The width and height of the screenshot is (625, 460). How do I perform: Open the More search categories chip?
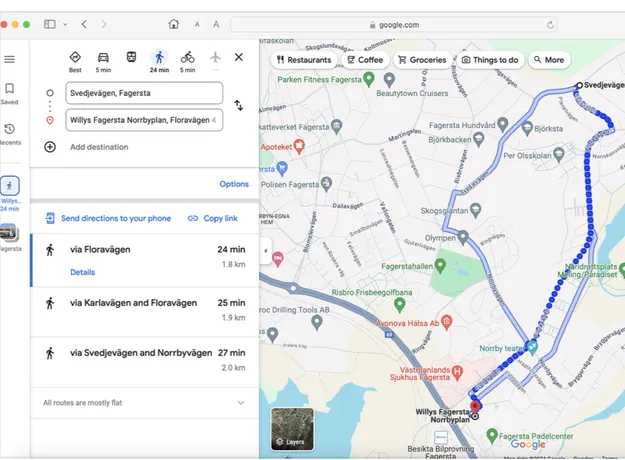[549, 60]
